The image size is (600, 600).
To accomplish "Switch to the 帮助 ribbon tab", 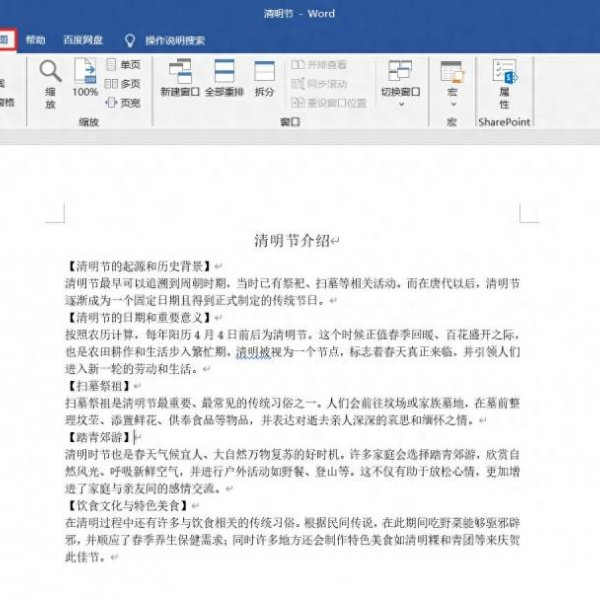I will coord(36,40).
